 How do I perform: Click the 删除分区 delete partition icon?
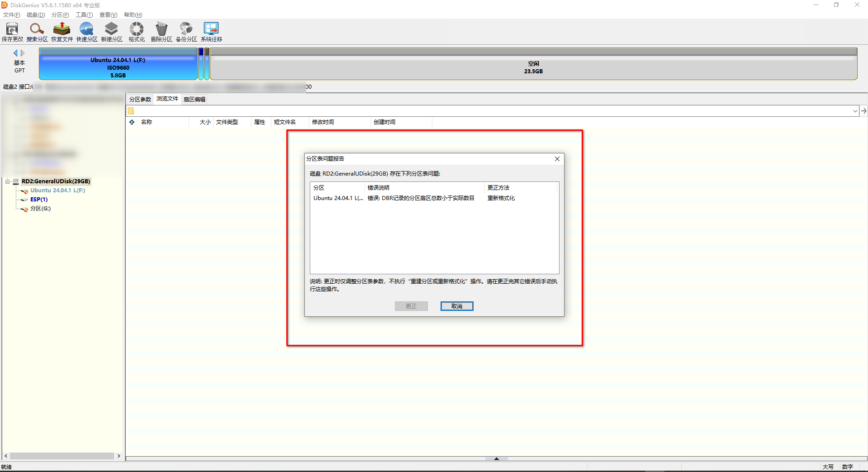pyautogui.click(x=161, y=32)
